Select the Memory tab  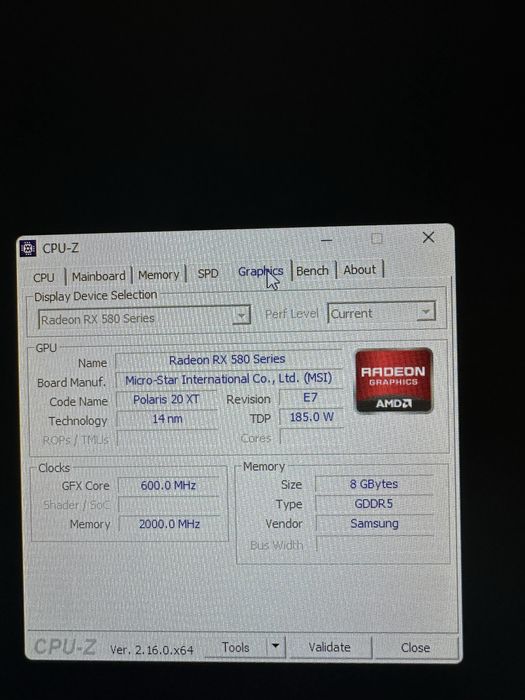coord(158,275)
